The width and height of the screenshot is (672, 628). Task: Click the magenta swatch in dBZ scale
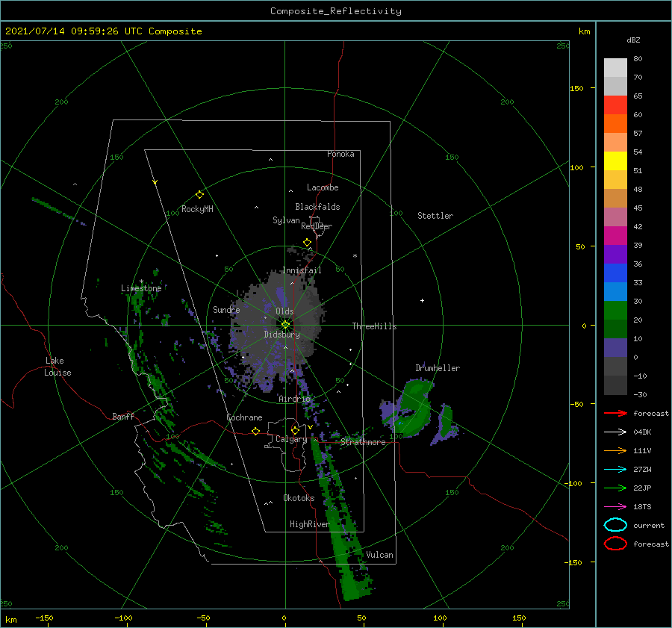615,235
